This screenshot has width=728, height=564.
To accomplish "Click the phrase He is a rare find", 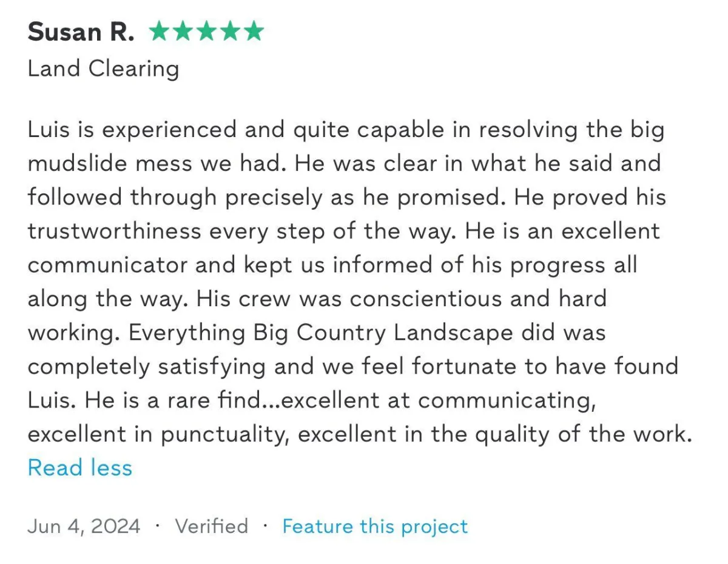I will coord(178,400).
